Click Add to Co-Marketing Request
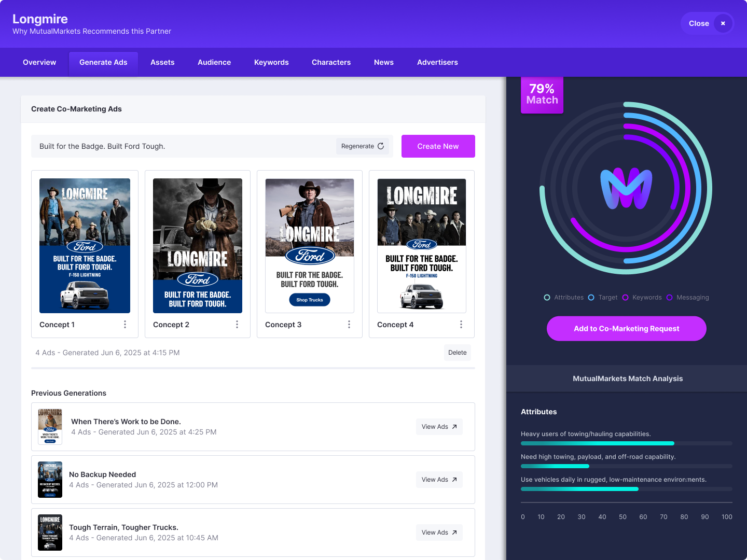Screen dimensions: 747x560 click(626, 328)
